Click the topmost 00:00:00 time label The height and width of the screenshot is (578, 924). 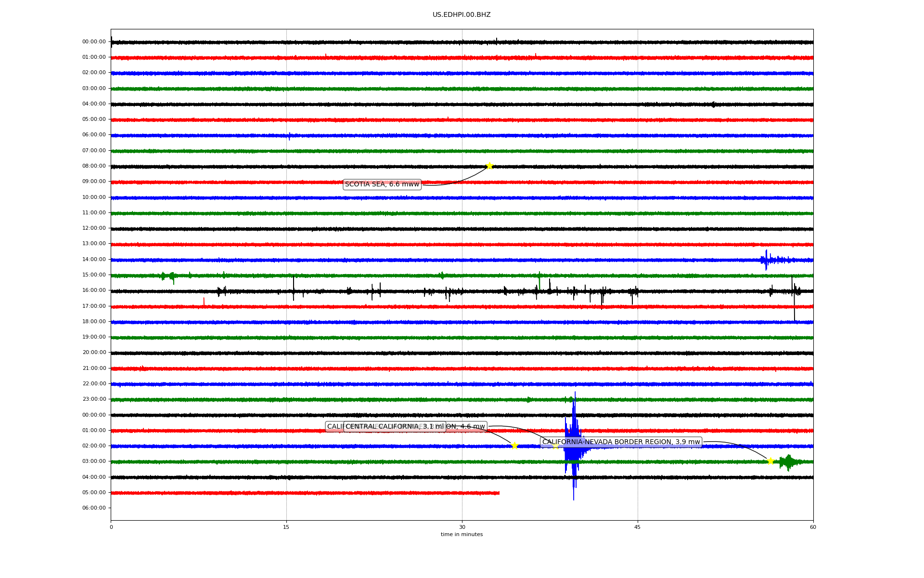point(94,42)
